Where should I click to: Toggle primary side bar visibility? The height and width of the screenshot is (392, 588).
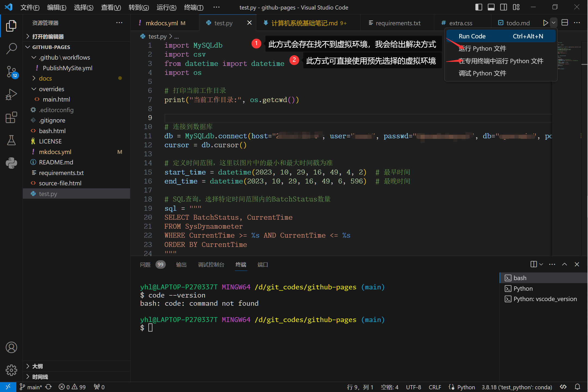(x=479, y=7)
